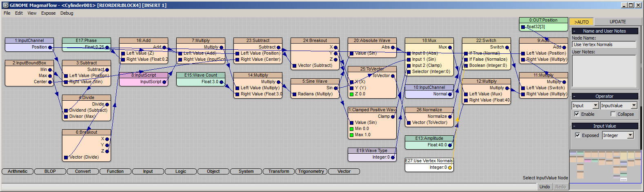Select the 18:Mux node title
644x192 pixels.
pyautogui.click(x=429, y=41)
